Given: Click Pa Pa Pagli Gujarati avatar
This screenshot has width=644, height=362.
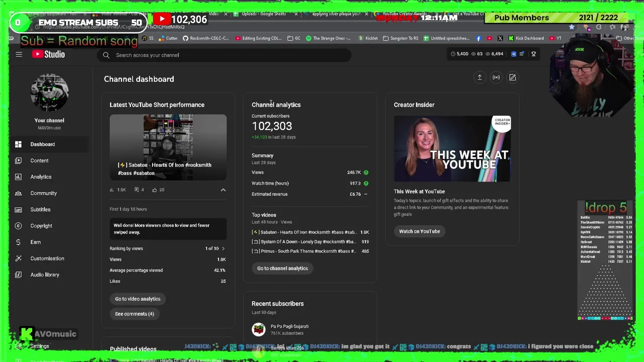Looking at the screenshot, I should click(x=259, y=329).
